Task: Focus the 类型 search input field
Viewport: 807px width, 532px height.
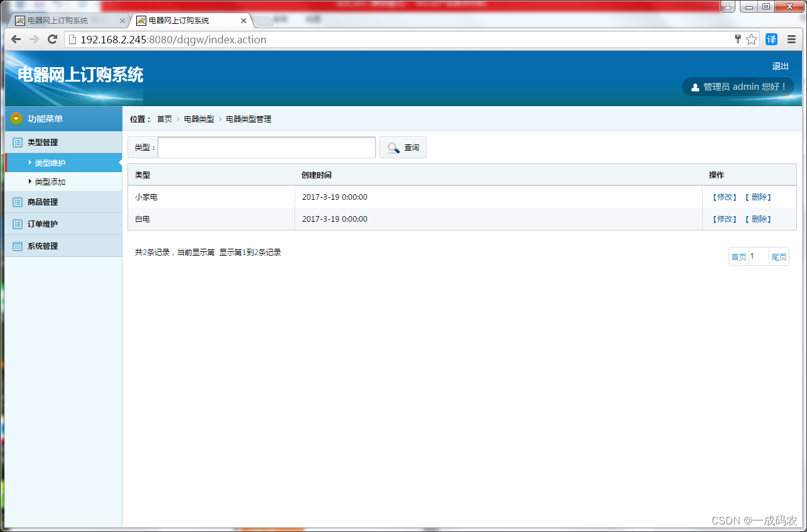Action: 267,148
